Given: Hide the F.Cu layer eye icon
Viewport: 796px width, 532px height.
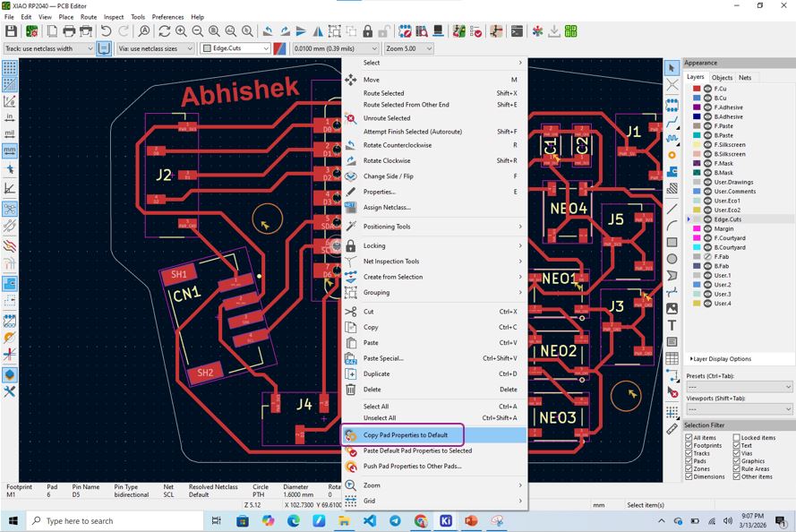Looking at the screenshot, I should pyautogui.click(x=707, y=89).
